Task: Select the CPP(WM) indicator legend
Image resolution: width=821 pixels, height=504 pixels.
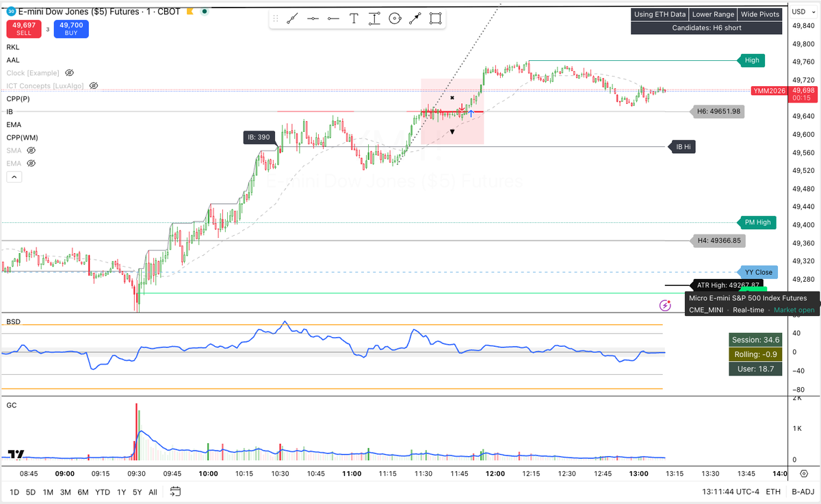Action: [22, 137]
